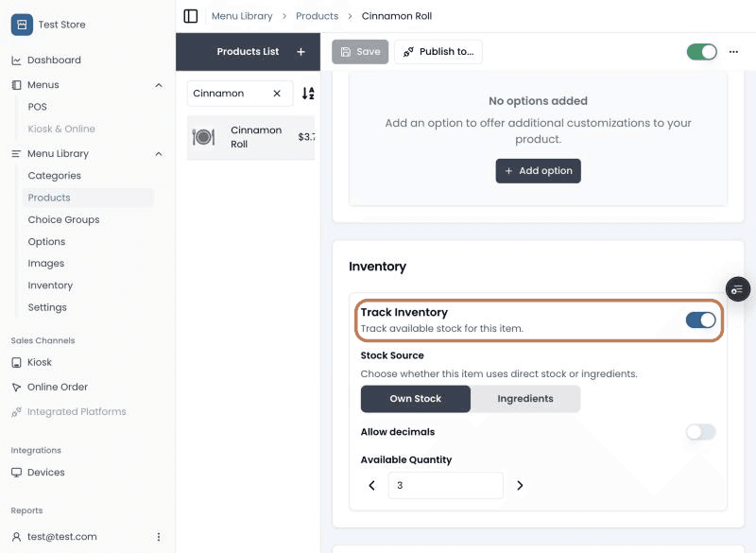The height and width of the screenshot is (553, 756).
Task: Click the plus icon beside Products List
Action: click(301, 52)
